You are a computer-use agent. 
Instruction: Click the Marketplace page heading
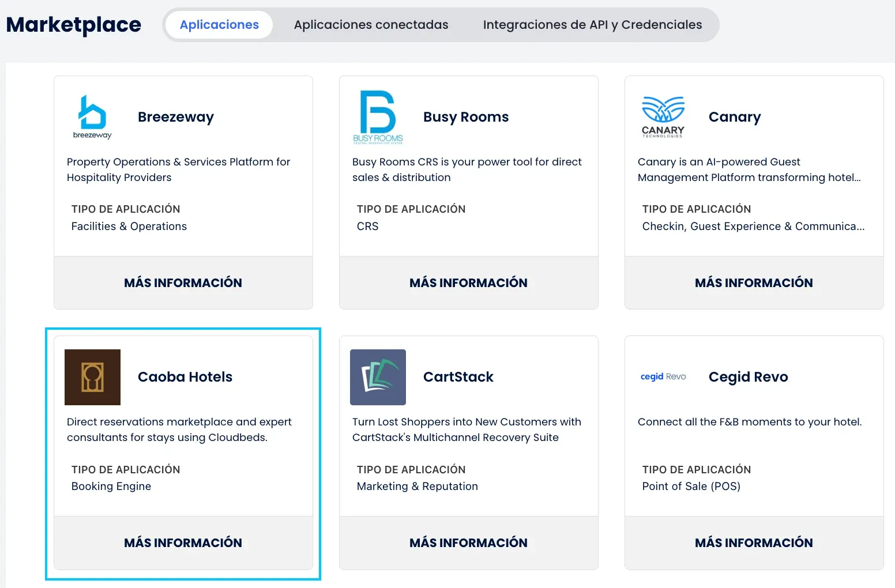click(x=74, y=25)
